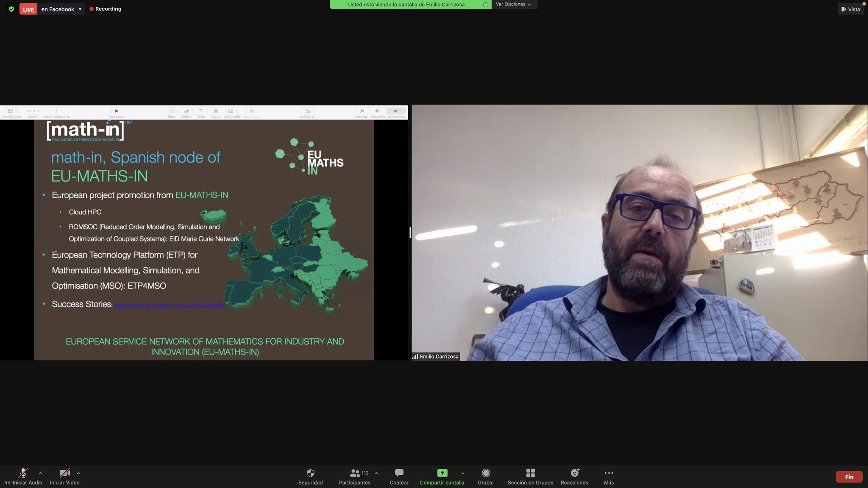Click the slide footer 'INNOVATION (EU-MATHS-IN)' text

click(205, 352)
